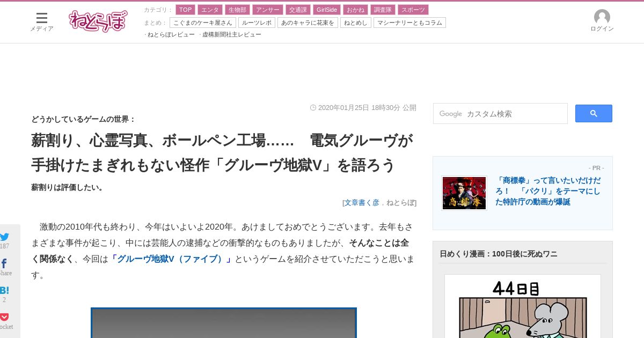
Task: Click the ねとらぼ byline link
Action: pyautogui.click(x=400, y=202)
